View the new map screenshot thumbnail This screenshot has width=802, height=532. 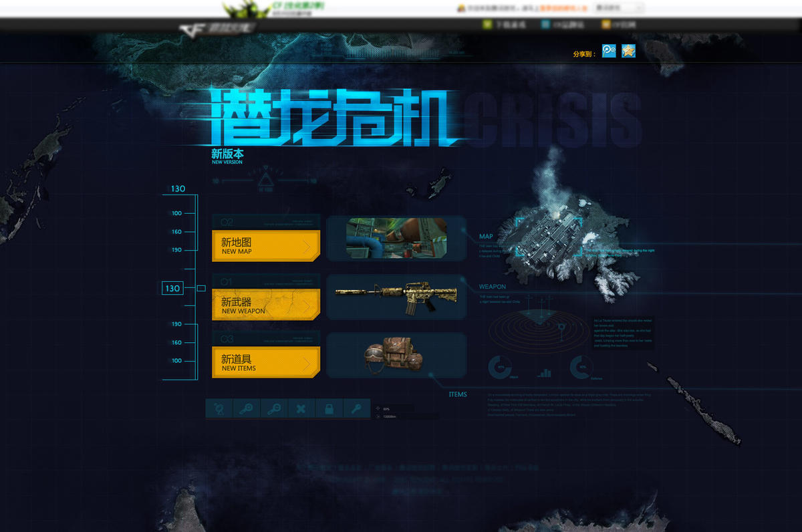coord(396,238)
